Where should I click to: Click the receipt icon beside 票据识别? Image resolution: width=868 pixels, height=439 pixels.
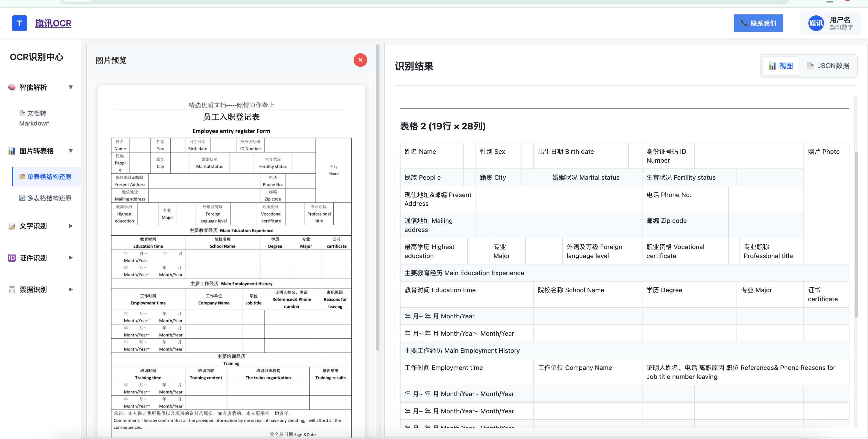(12, 290)
